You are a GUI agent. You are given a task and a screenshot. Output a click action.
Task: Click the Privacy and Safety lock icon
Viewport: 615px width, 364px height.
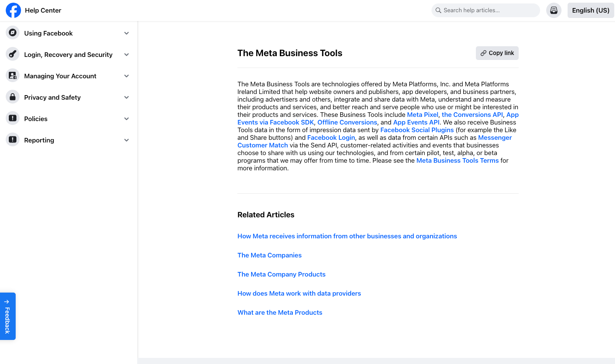13,97
